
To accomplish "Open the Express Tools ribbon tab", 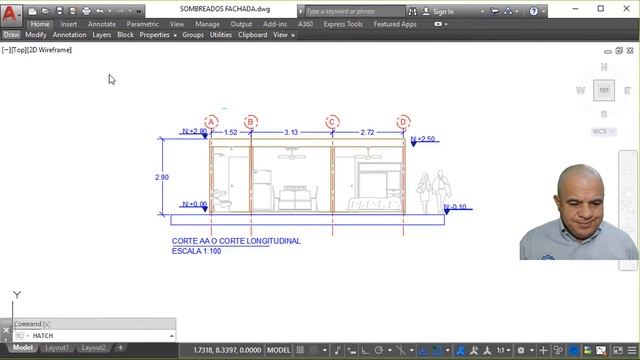I will [343, 24].
